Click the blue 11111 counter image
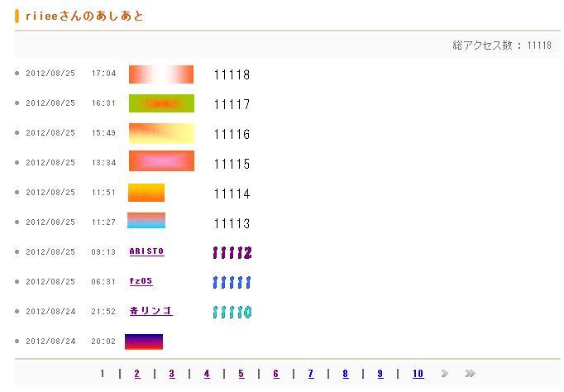Viewport: 564px width, 392px height. point(232,282)
